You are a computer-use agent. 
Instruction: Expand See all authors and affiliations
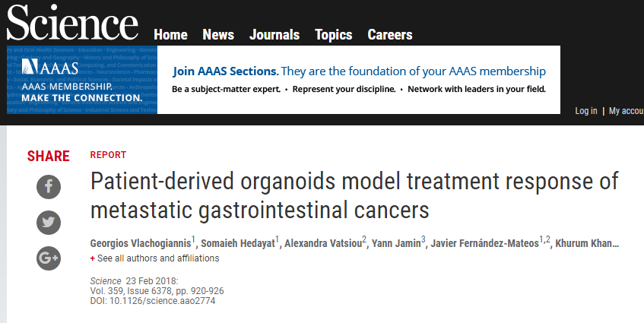(x=154, y=258)
